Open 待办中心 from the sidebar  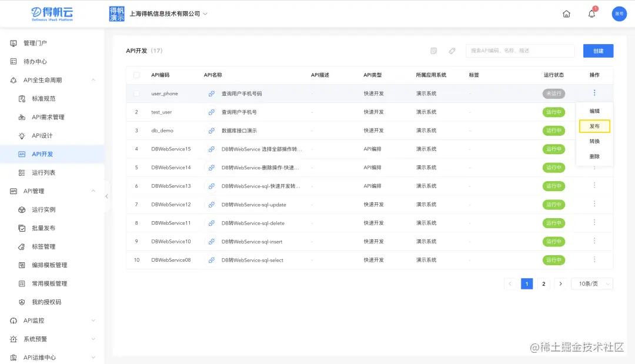pyautogui.click(x=35, y=61)
